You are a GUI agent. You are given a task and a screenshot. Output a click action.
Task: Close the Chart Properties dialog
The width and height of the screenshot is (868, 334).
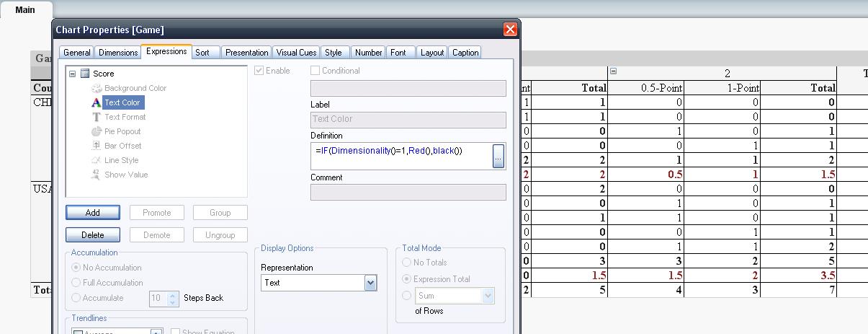(510, 30)
